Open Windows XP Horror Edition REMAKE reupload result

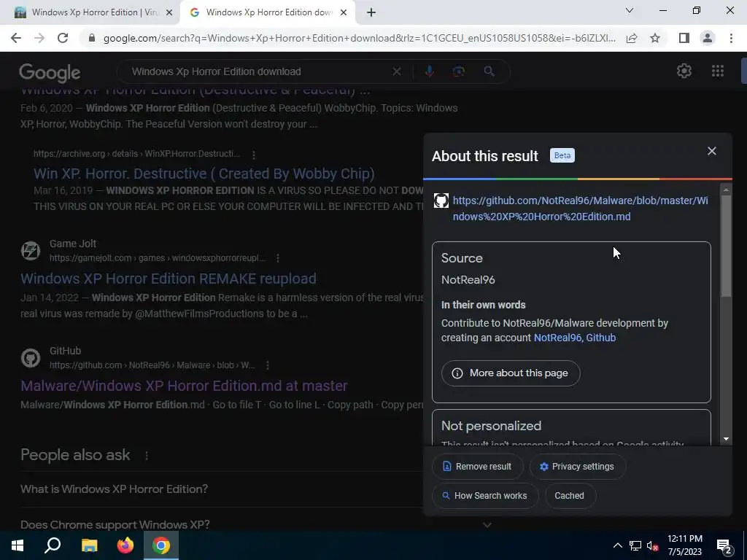click(169, 279)
